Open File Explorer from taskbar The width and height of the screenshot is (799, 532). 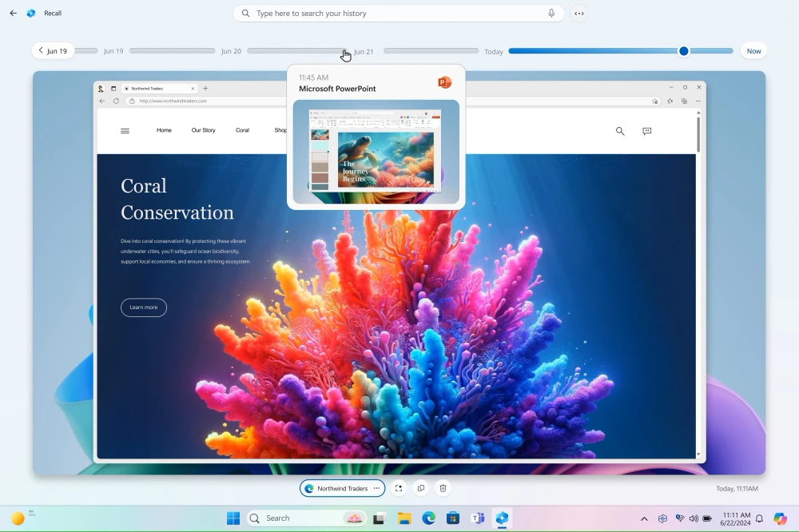click(404, 518)
